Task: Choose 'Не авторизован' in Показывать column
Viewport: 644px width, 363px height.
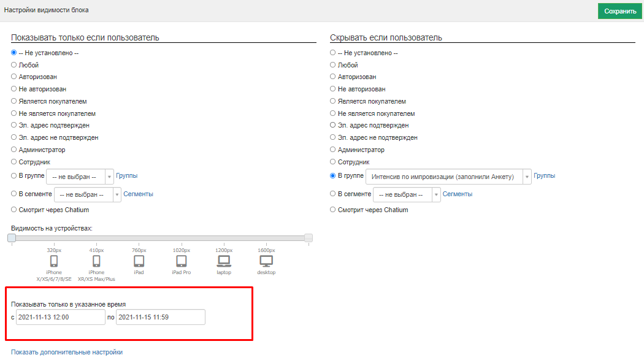Action: pos(14,89)
